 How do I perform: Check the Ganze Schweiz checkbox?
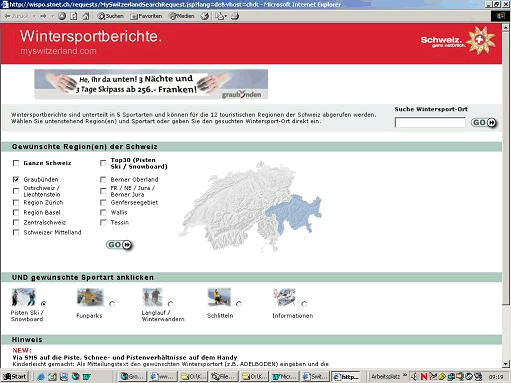(16, 163)
